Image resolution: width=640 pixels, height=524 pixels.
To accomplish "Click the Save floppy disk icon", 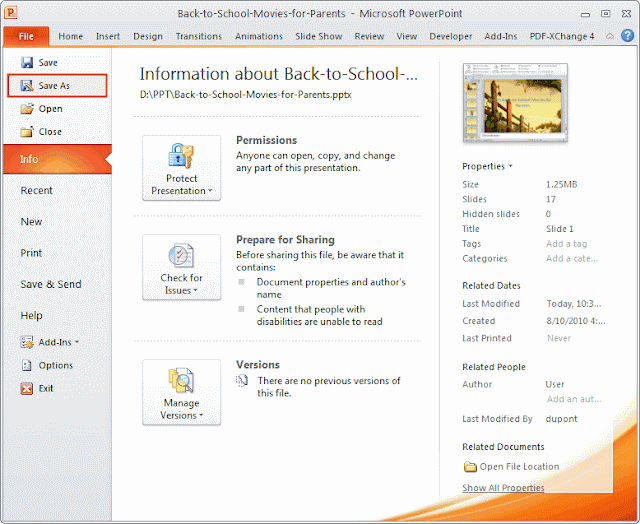I will (27, 62).
